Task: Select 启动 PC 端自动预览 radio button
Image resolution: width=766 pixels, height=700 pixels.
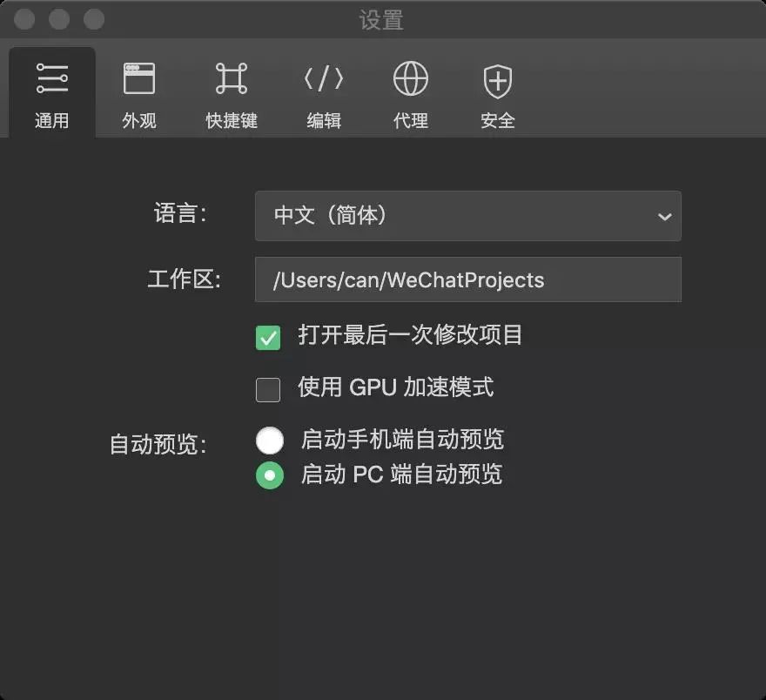Action: coord(270,475)
